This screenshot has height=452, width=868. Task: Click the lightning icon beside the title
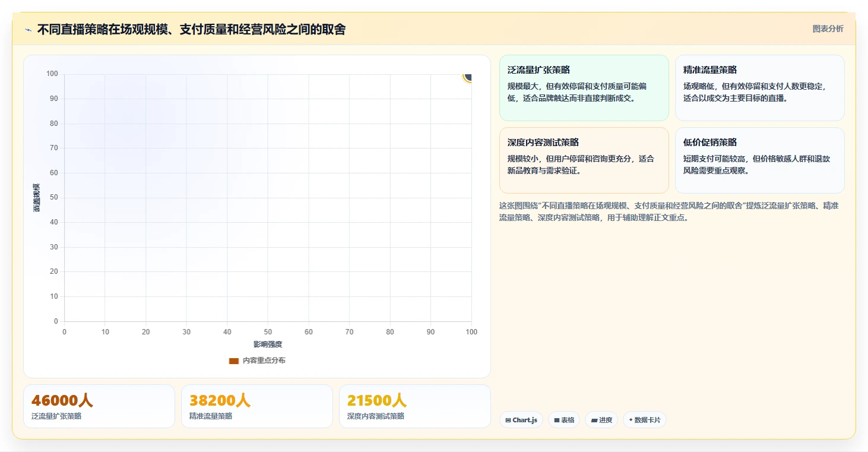tap(28, 30)
